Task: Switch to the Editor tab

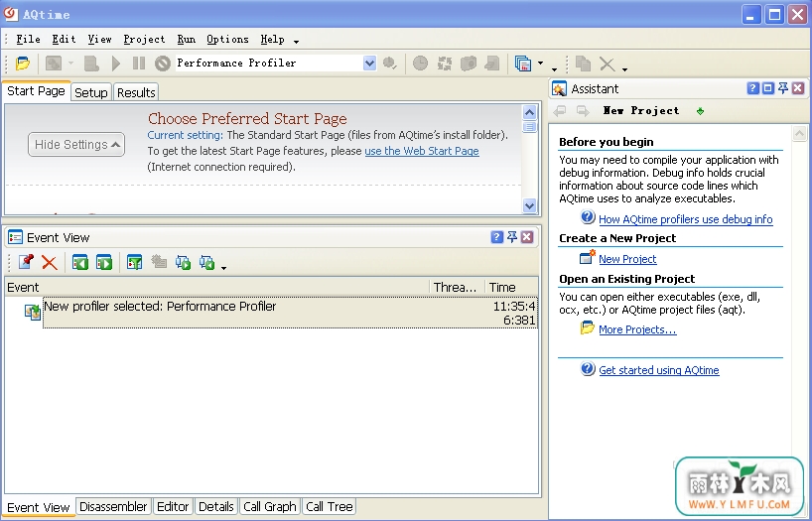Action: [x=173, y=506]
